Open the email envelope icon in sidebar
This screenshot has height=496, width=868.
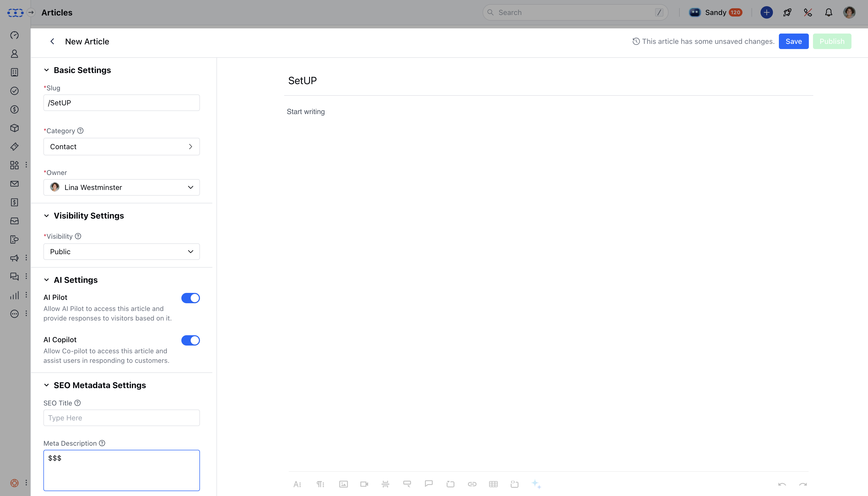click(14, 184)
